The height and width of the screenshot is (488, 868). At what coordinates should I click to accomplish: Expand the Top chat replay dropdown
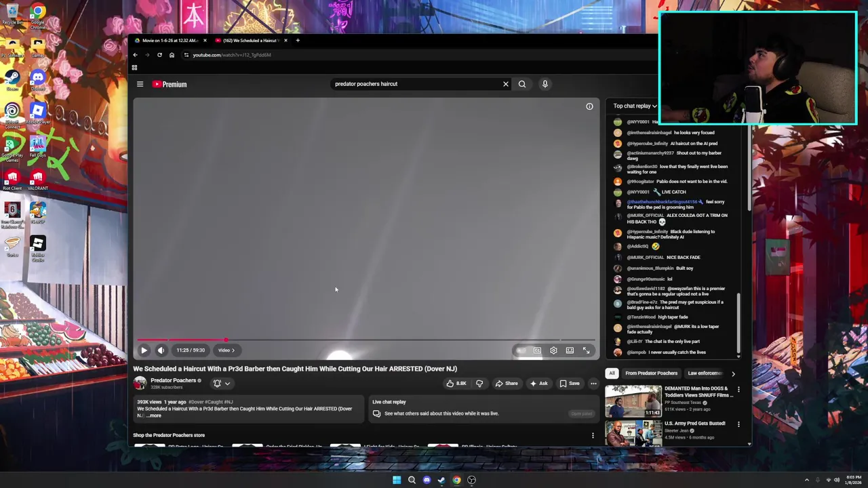coord(635,106)
